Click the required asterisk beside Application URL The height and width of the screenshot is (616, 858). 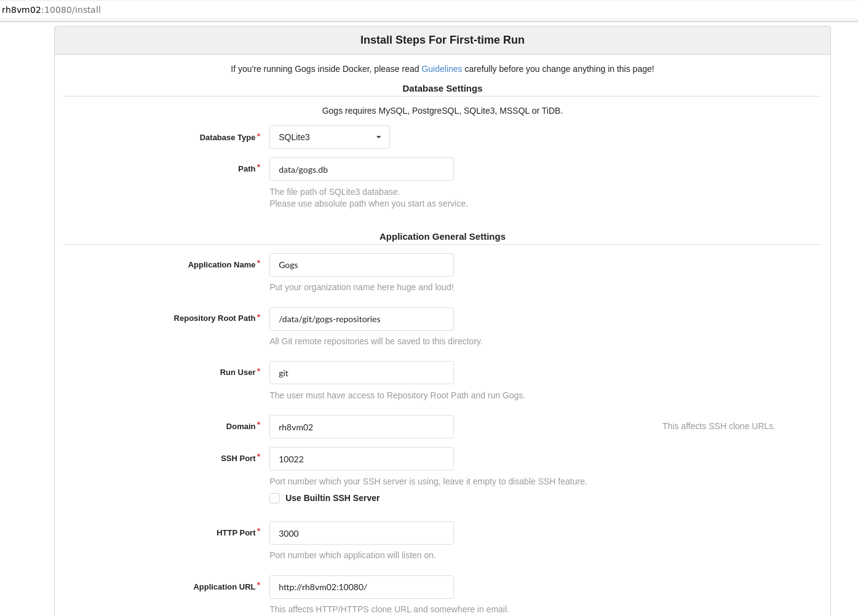[258, 584]
